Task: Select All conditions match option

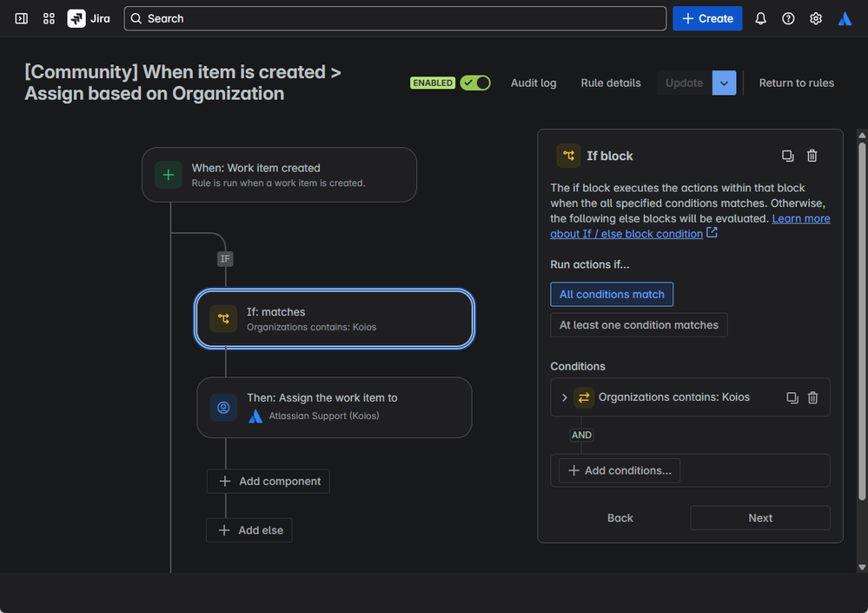Action: [612, 295]
